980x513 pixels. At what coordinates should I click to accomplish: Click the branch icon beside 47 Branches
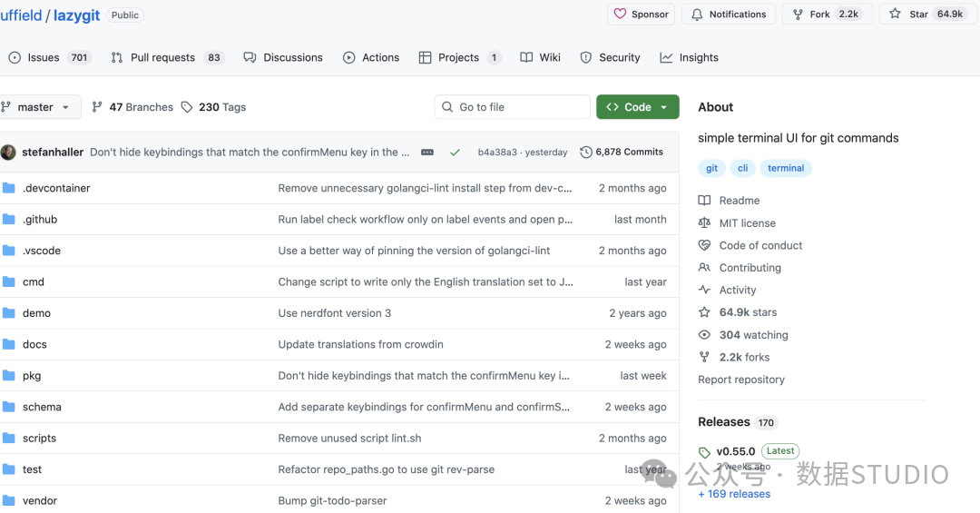[x=97, y=107]
